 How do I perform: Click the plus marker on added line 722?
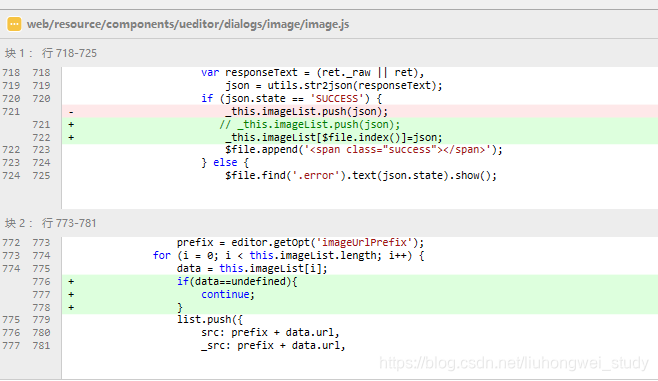click(71, 138)
